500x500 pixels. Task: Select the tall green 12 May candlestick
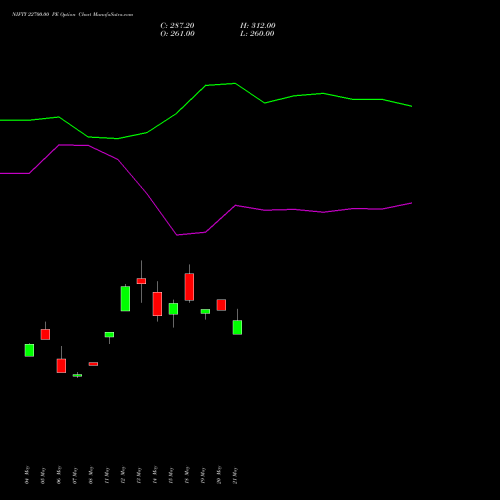pos(125,299)
